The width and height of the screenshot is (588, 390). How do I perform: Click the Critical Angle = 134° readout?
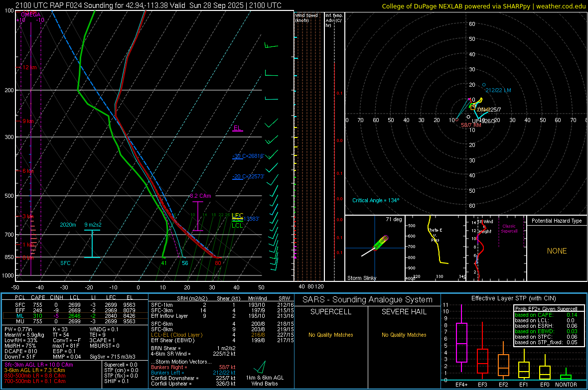pyautogui.click(x=376, y=200)
